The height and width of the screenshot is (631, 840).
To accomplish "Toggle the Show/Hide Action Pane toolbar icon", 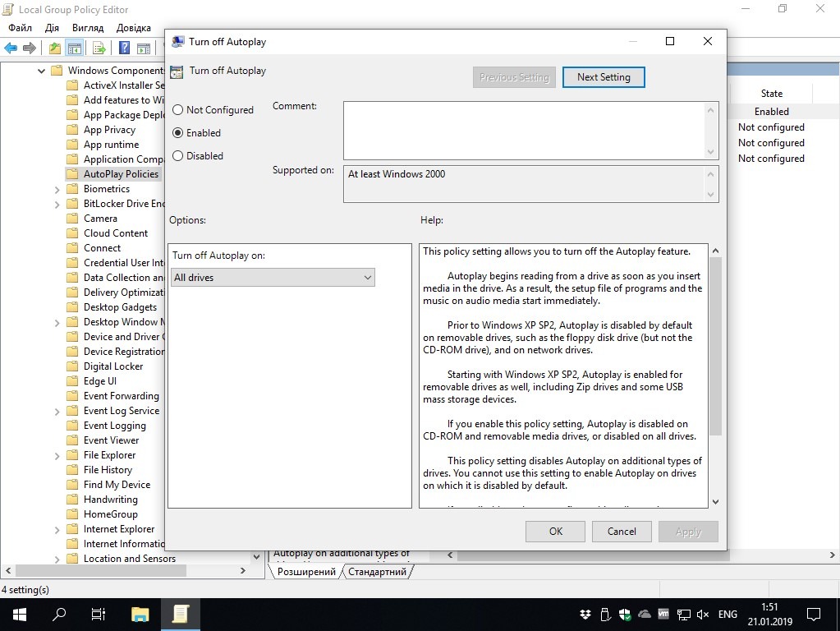I will point(144,48).
